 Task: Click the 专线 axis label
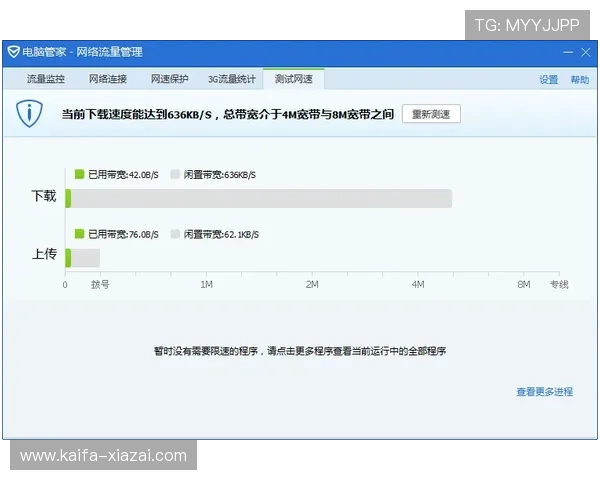[x=559, y=285]
